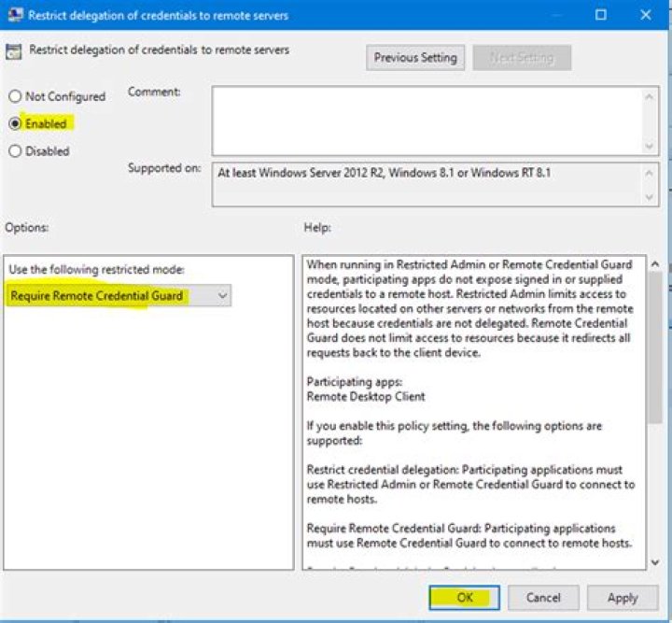Open the restricted mode dropdown
This screenshot has width=672, height=623.
119,295
